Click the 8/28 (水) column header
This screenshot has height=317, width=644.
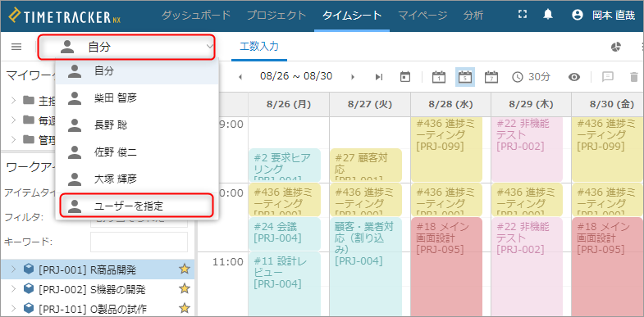coord(451,104)
